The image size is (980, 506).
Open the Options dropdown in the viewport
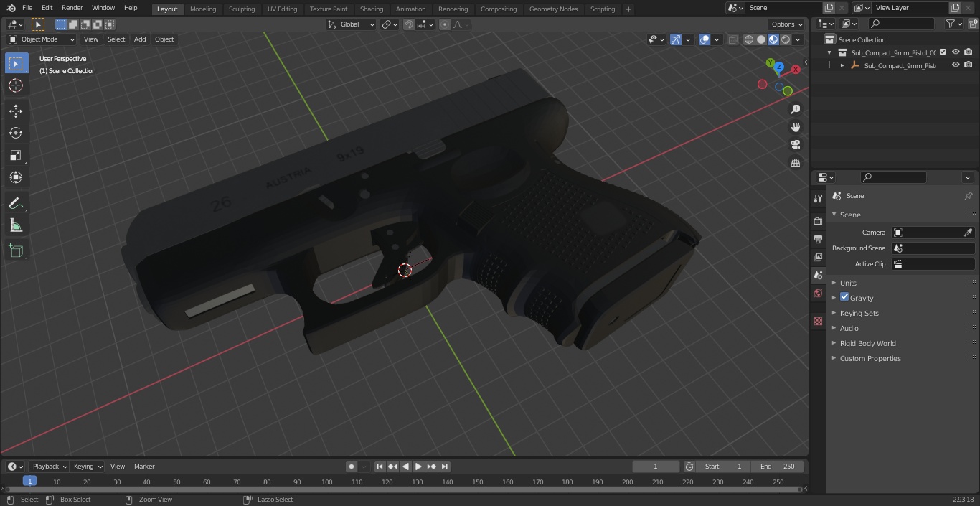pyautogui.click(x=787, y=24)
